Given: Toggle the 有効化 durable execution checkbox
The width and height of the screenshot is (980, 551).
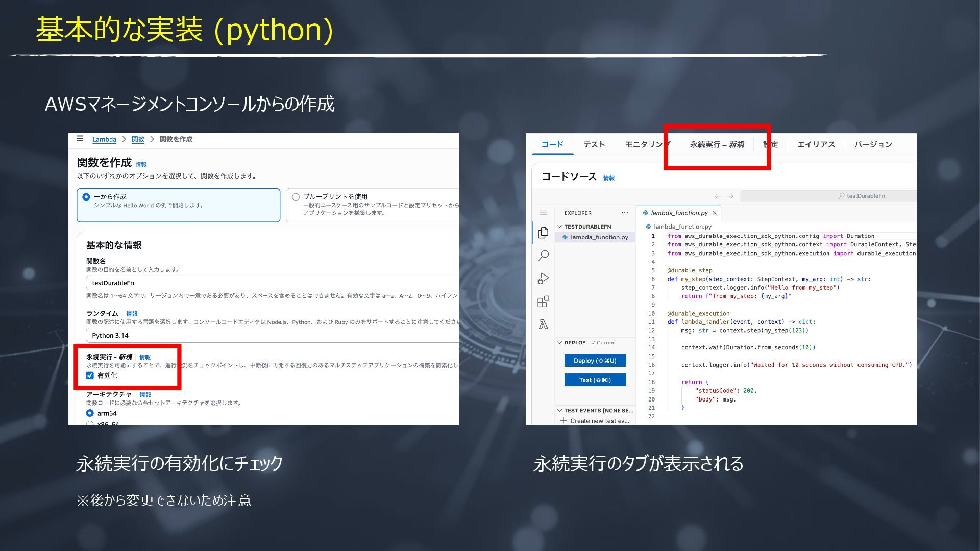Looking at the screenshot, I should click(90, 375).
